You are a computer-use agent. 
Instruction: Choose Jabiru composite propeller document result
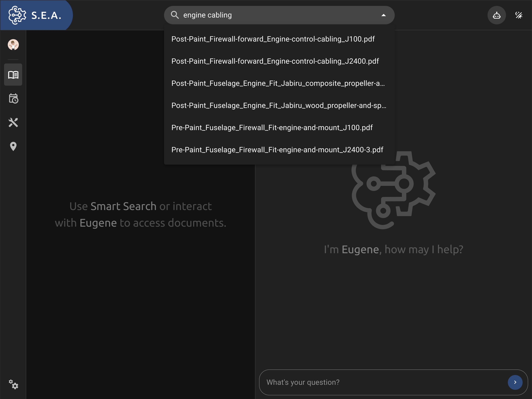pos(278,83)
